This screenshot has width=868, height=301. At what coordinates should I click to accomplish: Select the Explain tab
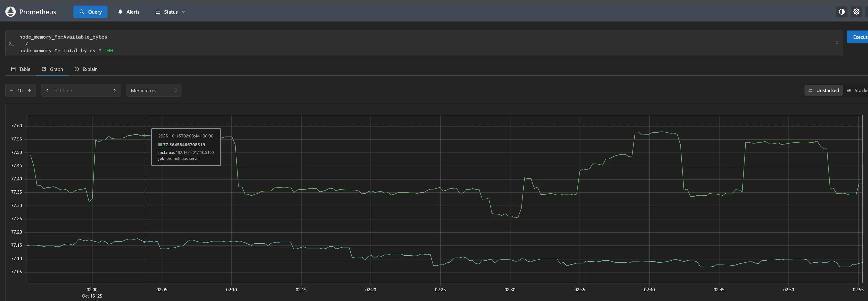tap(86, 69)
